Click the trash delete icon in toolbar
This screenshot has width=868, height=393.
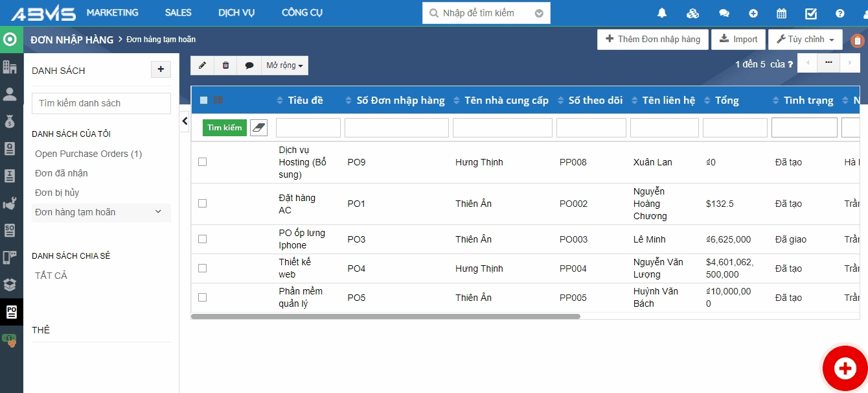click(x=225, y=65)
